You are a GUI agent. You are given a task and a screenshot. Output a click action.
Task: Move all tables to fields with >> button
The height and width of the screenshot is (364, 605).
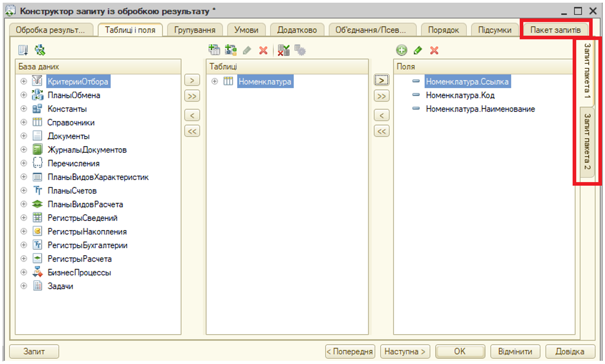tap(381, 97)
